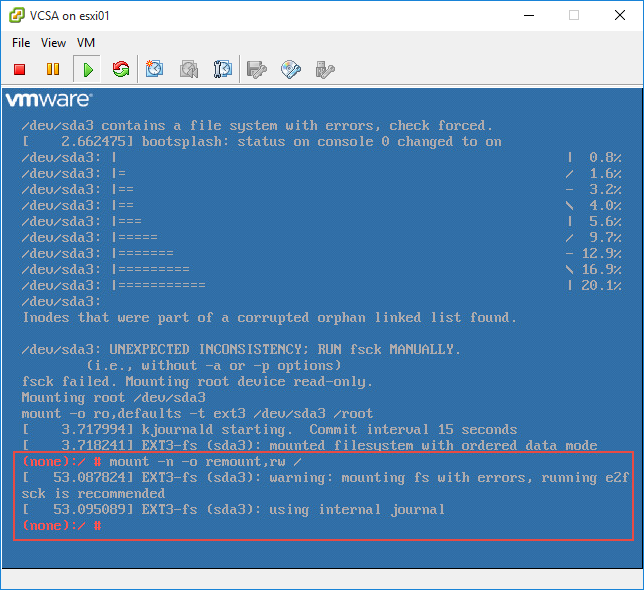
Task: Close the VCSA on esxi01 window
Action: [x=620, y=15]
